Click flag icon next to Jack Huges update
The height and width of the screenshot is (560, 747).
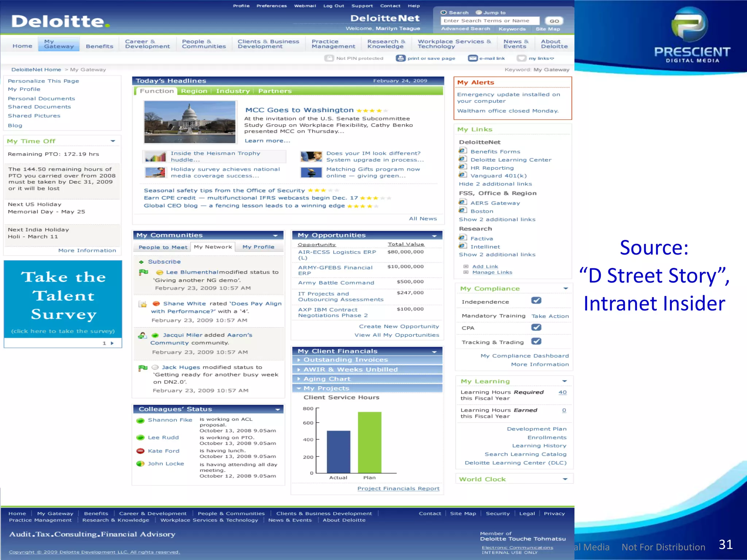143,368
